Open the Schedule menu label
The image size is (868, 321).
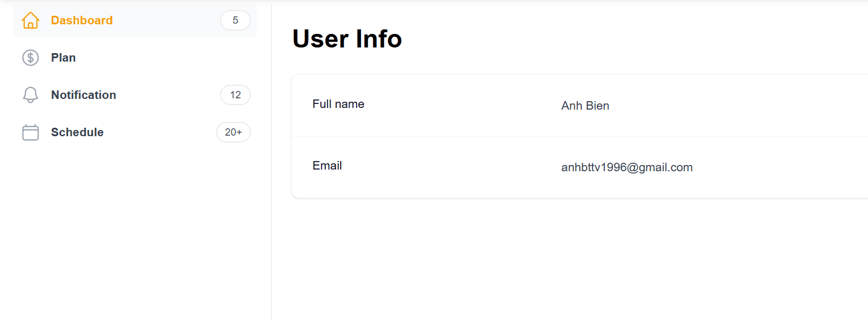point(77,132)
